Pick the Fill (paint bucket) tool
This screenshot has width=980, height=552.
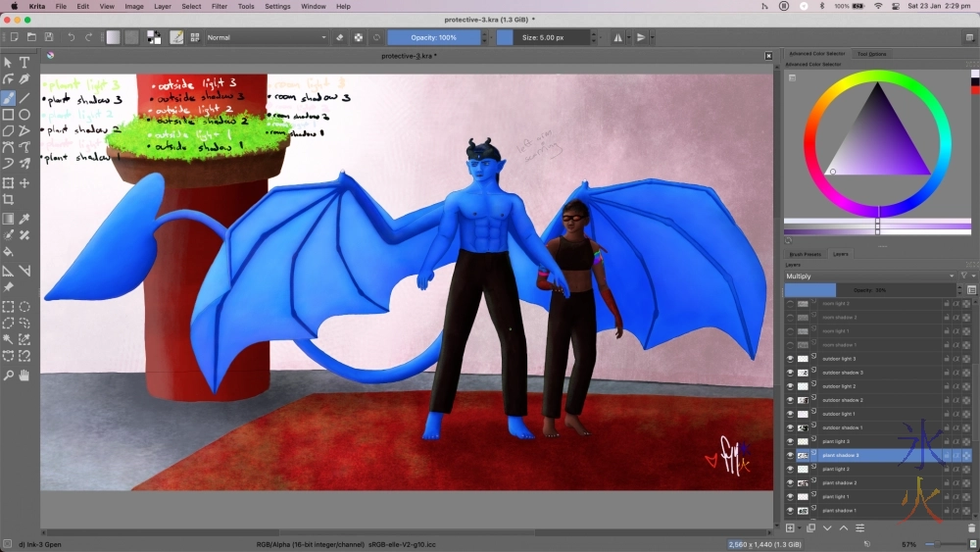click(8, 252)
